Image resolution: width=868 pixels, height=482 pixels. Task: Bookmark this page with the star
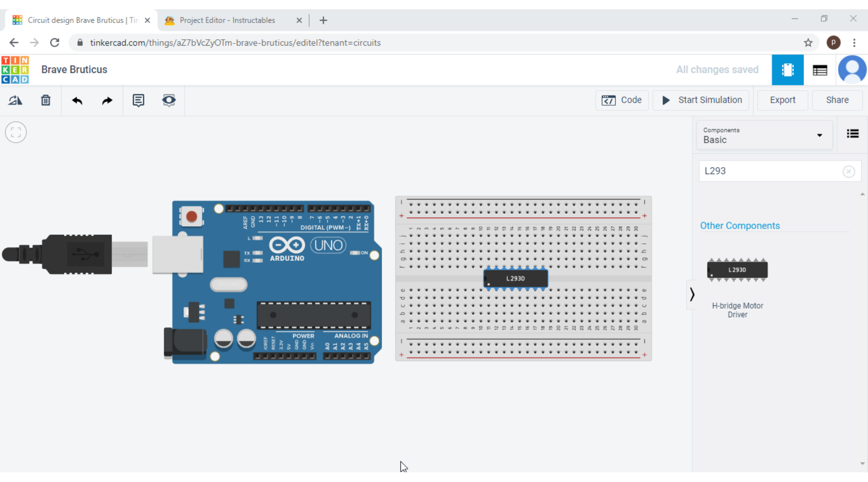click(808, 43)
